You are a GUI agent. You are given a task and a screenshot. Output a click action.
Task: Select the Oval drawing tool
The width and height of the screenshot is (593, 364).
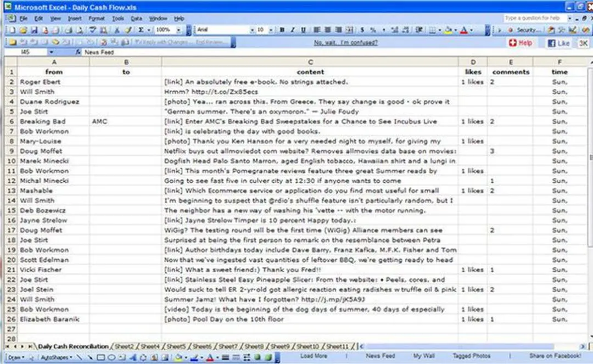coord(111,357)
